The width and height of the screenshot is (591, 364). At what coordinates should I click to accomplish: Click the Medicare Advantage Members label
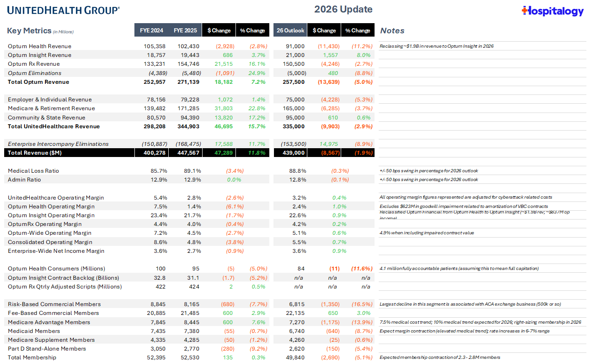(49, 322)
